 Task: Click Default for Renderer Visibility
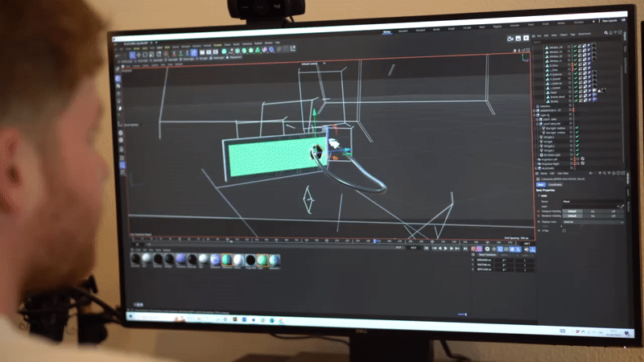click(572, 216)
